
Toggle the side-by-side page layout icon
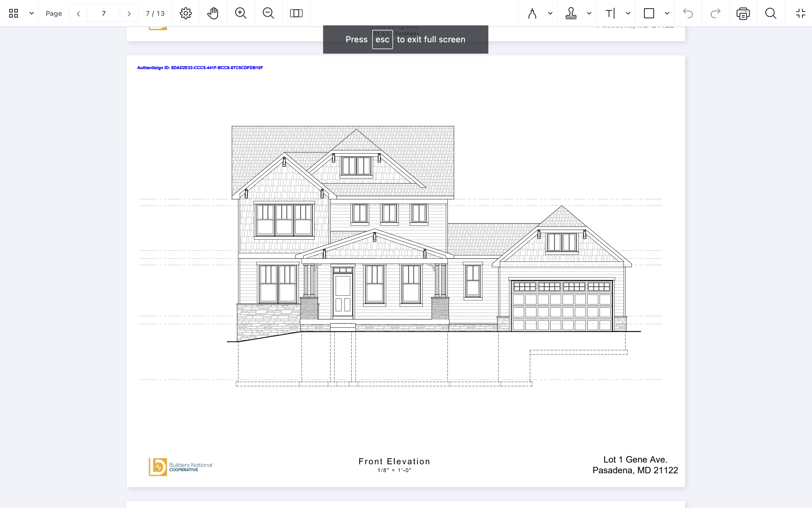pos(296,14)
